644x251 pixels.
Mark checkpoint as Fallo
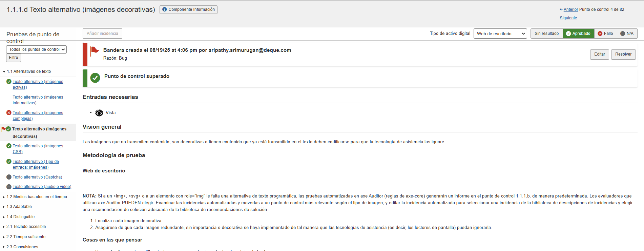[605, 34]
